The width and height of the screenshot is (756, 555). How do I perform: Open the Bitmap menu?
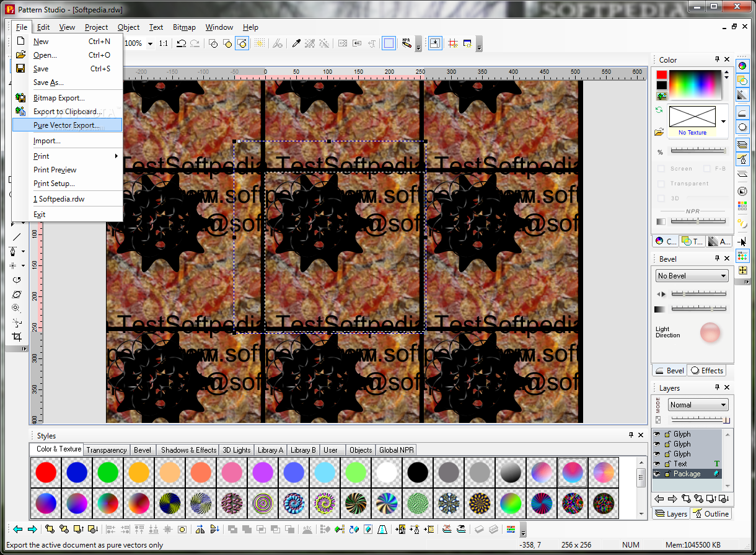[x=184, y=27]
